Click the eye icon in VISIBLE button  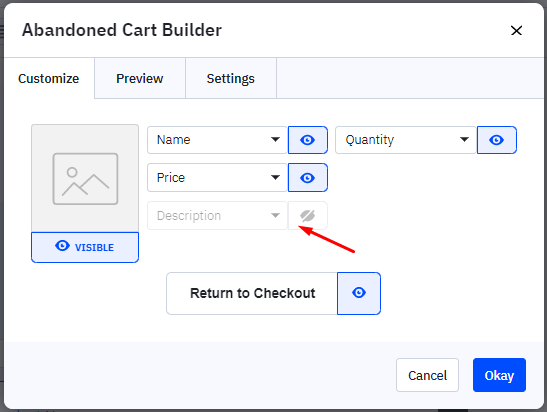62,246
